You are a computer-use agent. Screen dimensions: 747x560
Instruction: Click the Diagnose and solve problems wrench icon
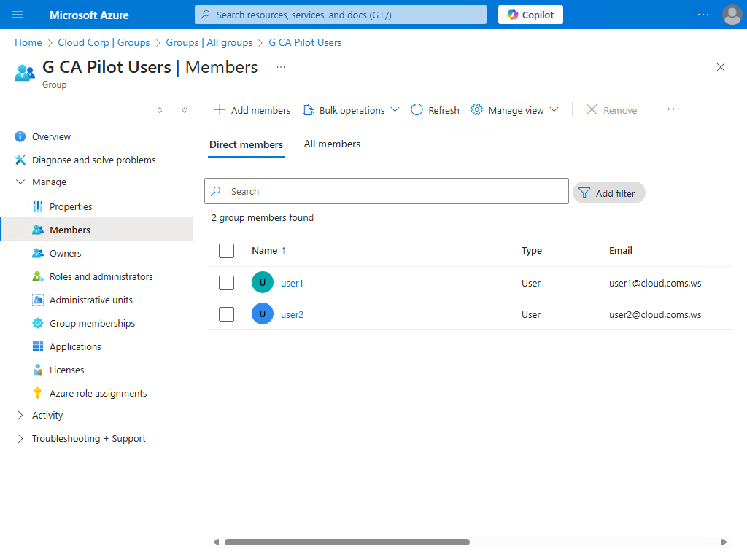coord(20,160)
